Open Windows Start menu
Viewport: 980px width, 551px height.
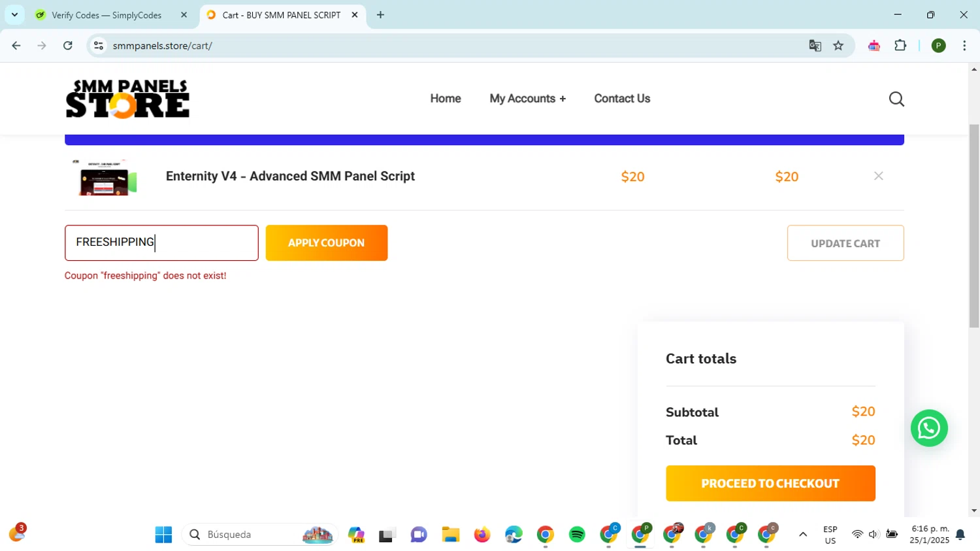[163, 535]
